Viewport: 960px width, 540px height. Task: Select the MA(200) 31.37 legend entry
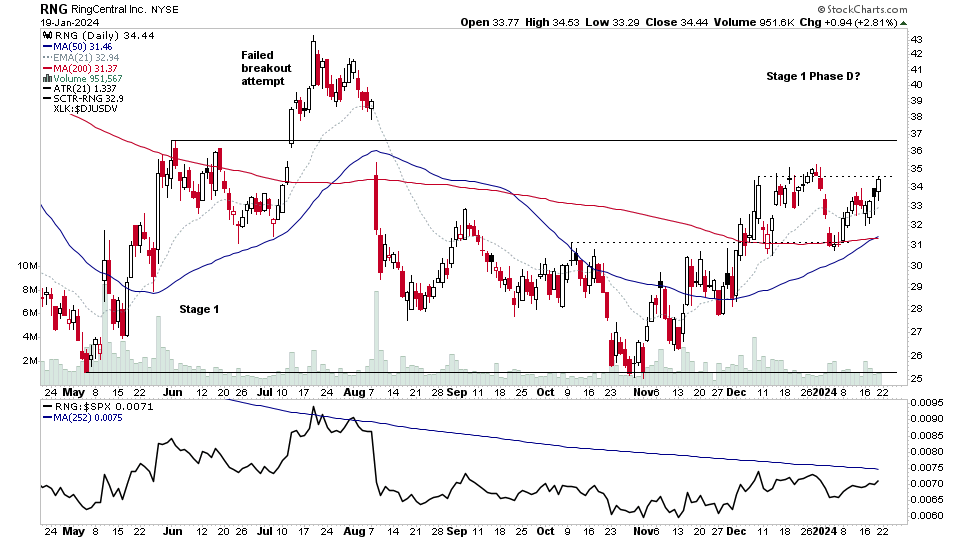(85, 69)
